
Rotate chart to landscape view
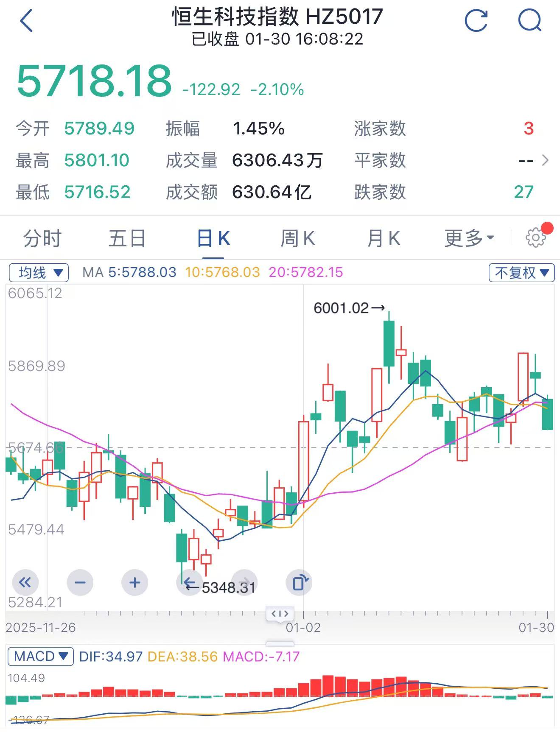[x=300, y=582]
